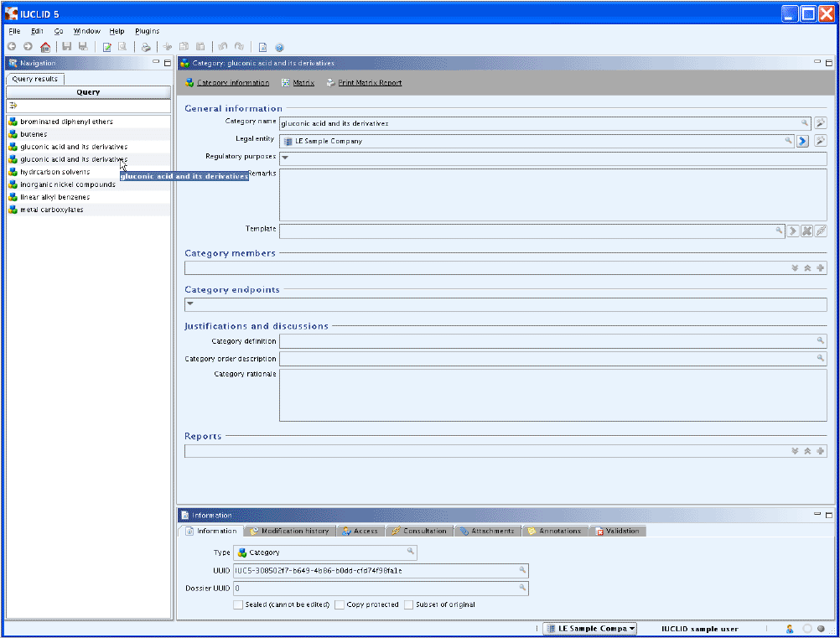Click into the Remarks text area
Screen dimensions: 840x638
pyautogui.click(x=552, y=195)
